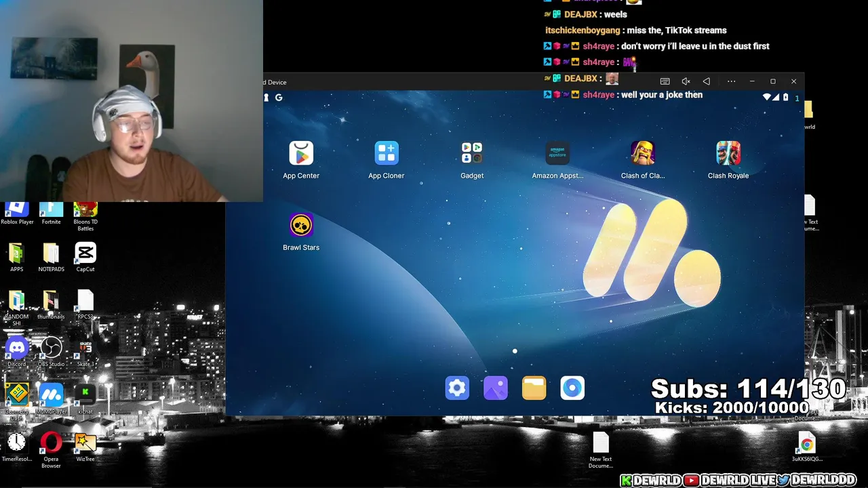Click DEAJBX 'weels' chat message
Image resolution: width=868 pixels, height=488 pixels.
(616, 14)
